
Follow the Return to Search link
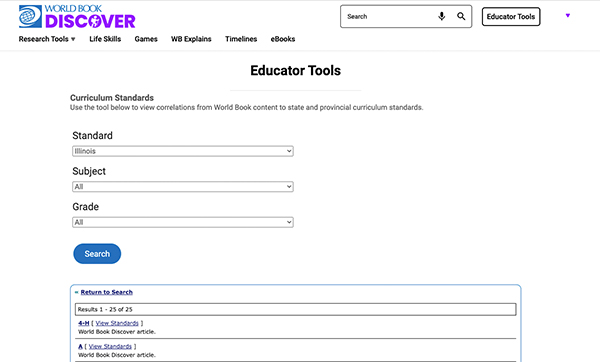tap(107, 292)
